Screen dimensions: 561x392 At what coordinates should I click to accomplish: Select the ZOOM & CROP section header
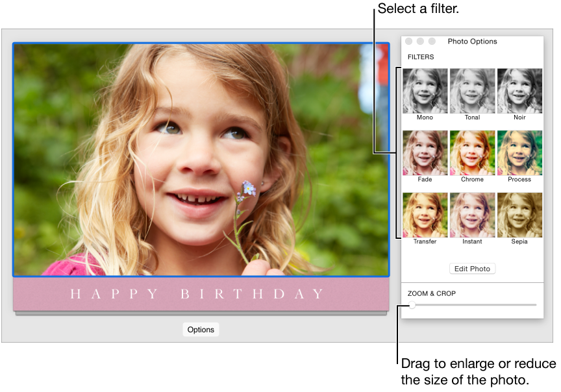point(432,293)
